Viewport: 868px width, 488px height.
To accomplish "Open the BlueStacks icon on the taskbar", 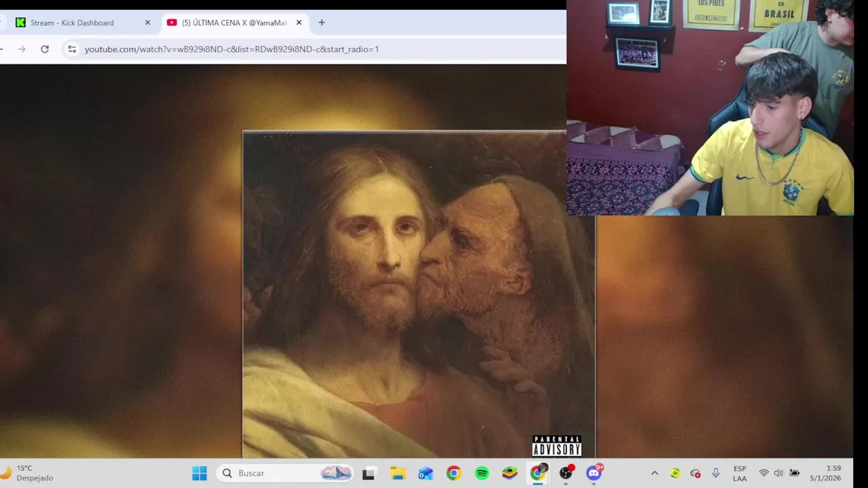I will 510,473.
